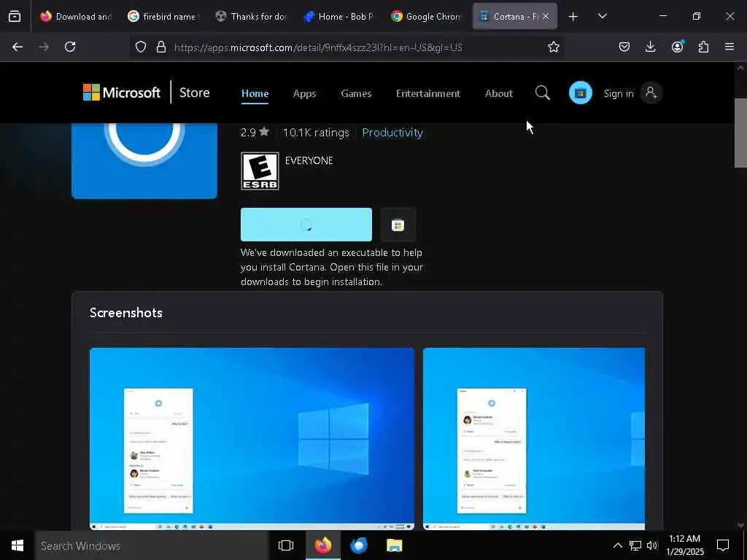Click the Store app button beside install
This screenshot has height=560, width=747.
click(x=398, y=225)
